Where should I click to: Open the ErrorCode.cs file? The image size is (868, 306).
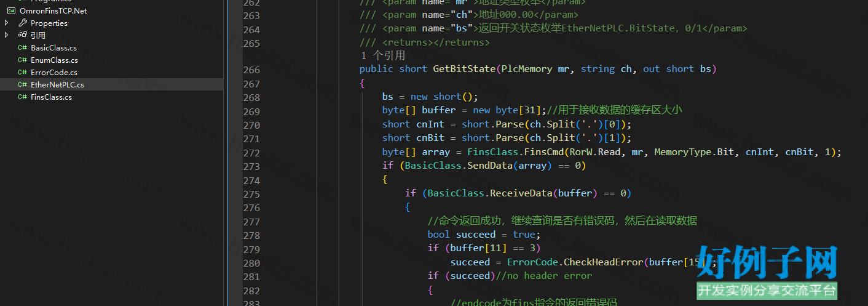click(x=54, y=72)
